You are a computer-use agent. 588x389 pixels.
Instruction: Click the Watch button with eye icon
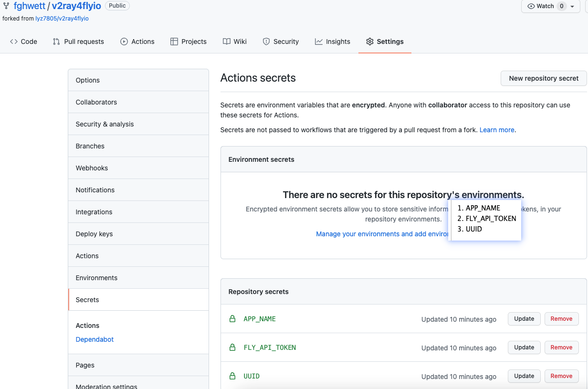[x=541, y=6]
